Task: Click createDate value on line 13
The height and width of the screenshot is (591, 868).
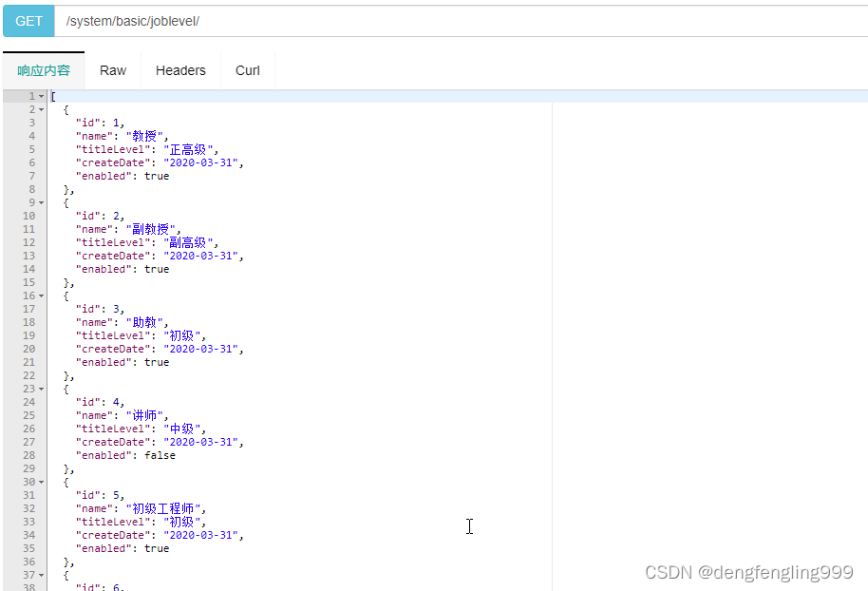Action: 201,256
